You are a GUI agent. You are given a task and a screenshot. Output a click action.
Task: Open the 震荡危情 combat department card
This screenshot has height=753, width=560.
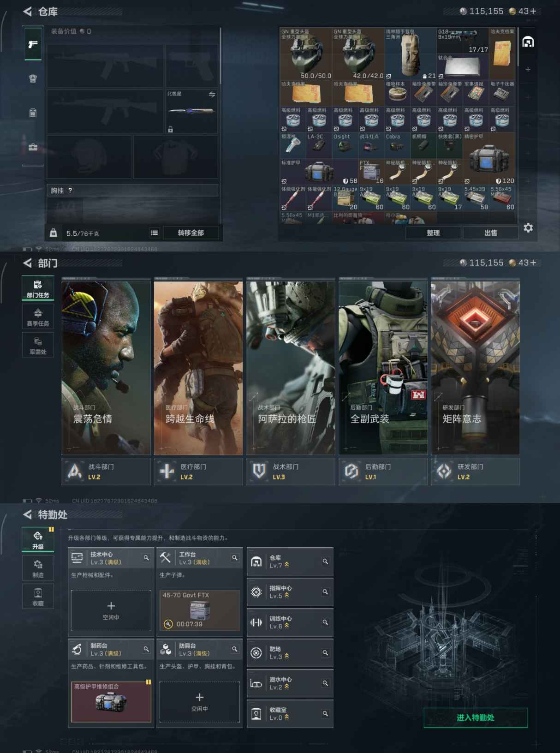106,368
